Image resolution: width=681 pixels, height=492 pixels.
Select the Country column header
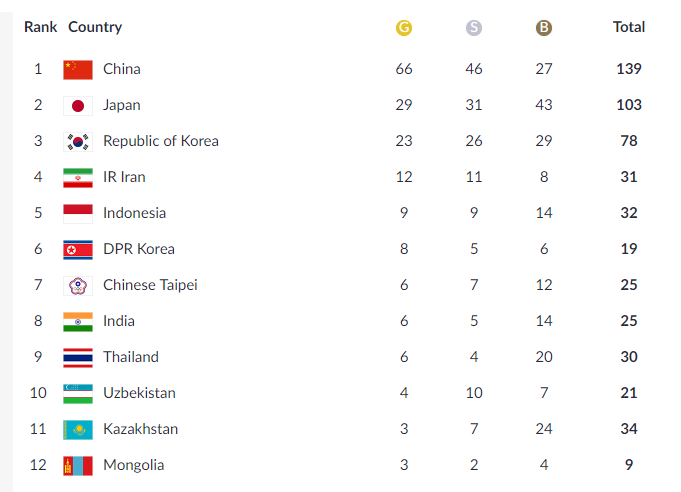(95, 27)
